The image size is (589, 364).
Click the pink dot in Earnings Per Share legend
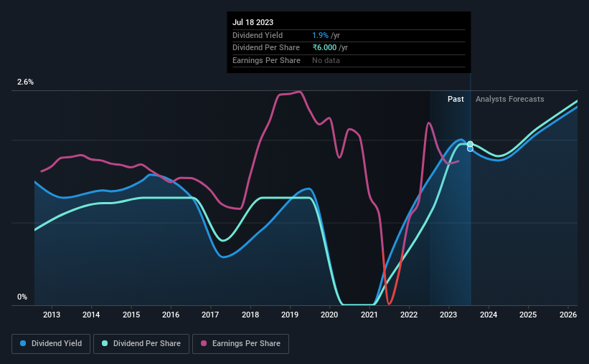pyautogui.click(x=204, y=343)
